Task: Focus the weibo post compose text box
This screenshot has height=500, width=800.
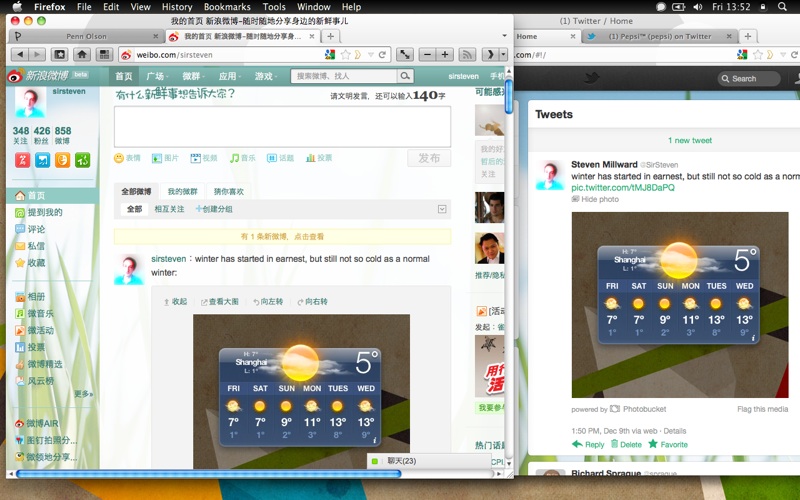Action: point(282,127)
